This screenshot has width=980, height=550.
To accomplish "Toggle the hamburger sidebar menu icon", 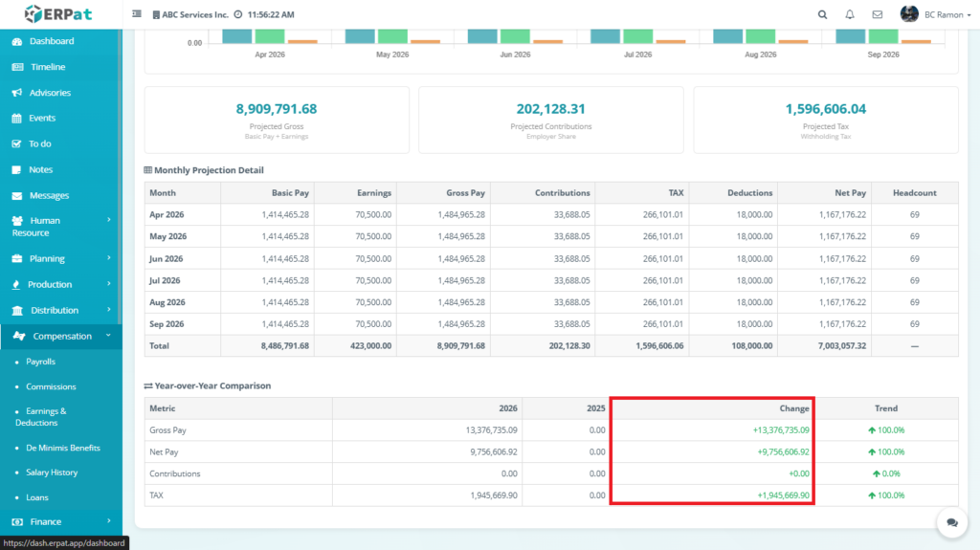I will [137, 15].
